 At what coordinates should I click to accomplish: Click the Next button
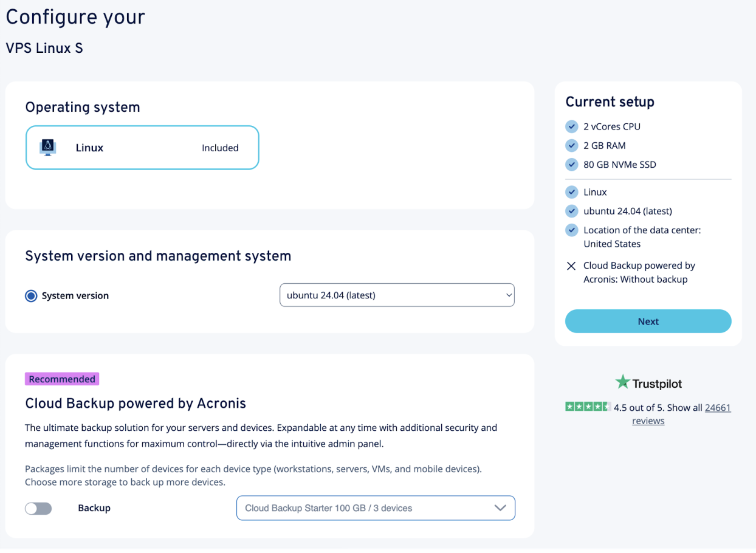point(648,321)
